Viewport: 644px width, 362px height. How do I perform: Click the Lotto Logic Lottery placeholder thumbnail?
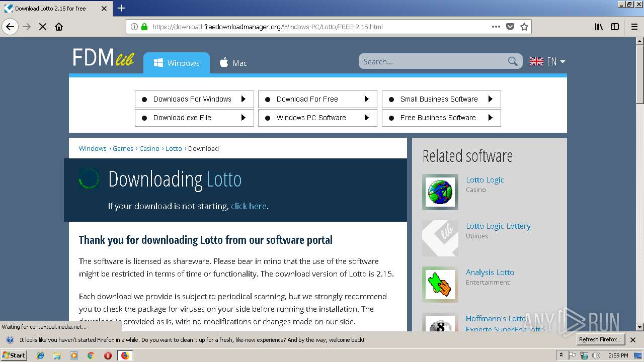[440, 238]
